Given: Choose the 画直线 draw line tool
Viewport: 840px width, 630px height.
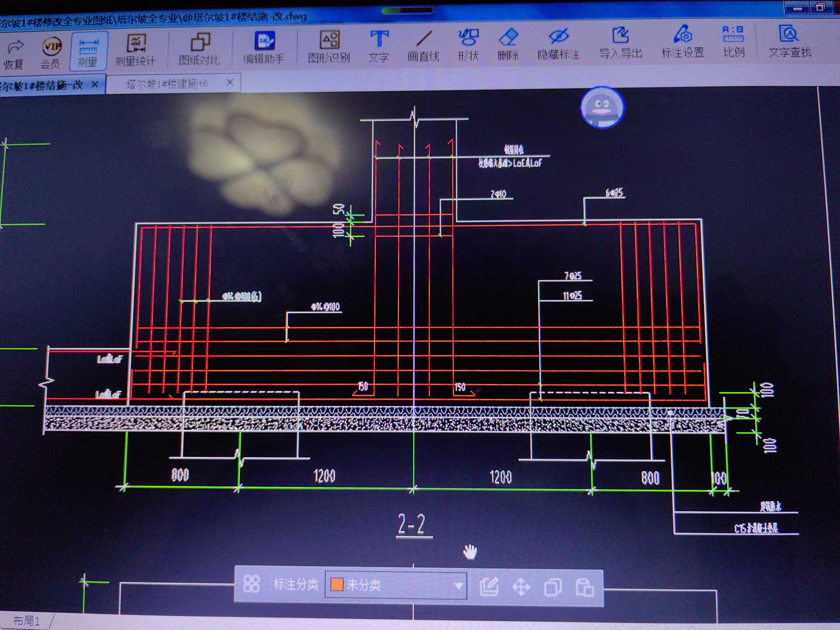Looking at the screenshot, I should tap(424, 46).
